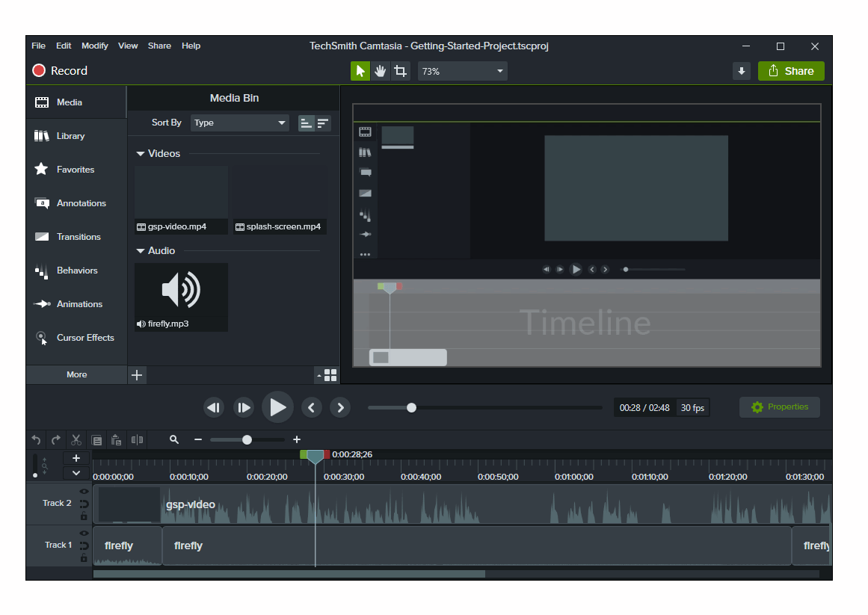Click the playback position slider handle

pos(411,407)
